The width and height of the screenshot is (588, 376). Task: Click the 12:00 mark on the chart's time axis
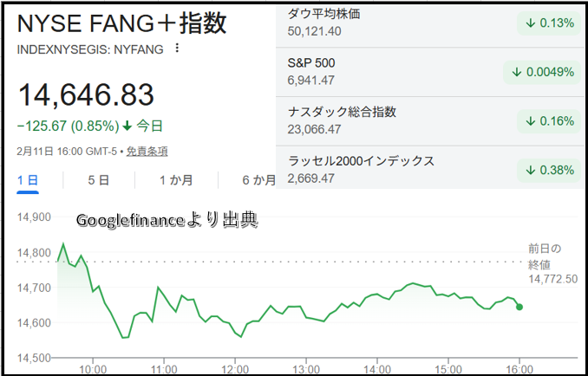[x=235, y=368]
